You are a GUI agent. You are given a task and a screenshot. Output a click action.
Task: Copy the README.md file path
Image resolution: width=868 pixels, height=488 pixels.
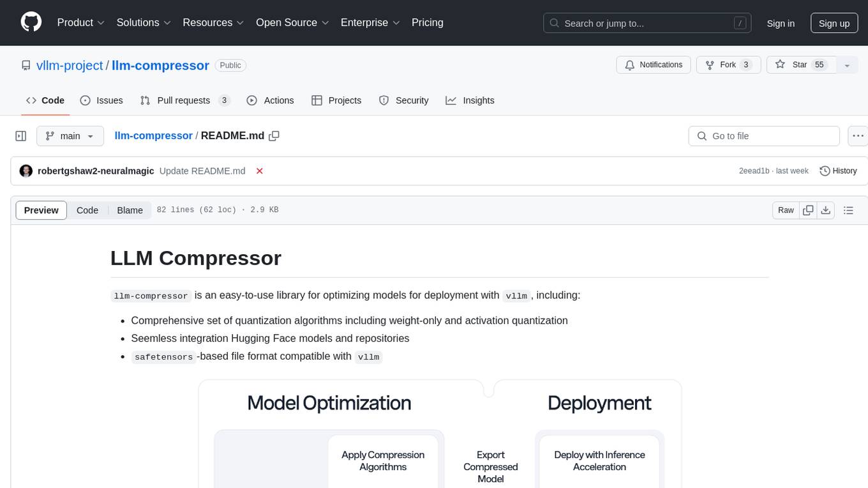(x=274, y=136)
